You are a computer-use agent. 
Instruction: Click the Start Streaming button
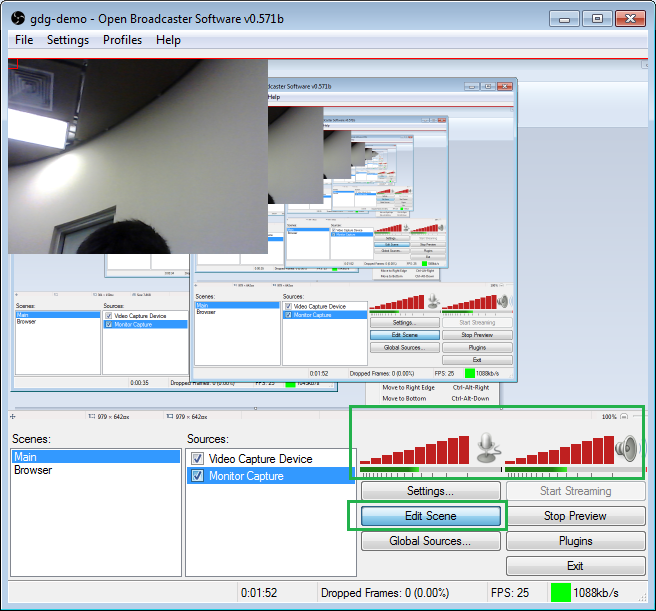575,491
